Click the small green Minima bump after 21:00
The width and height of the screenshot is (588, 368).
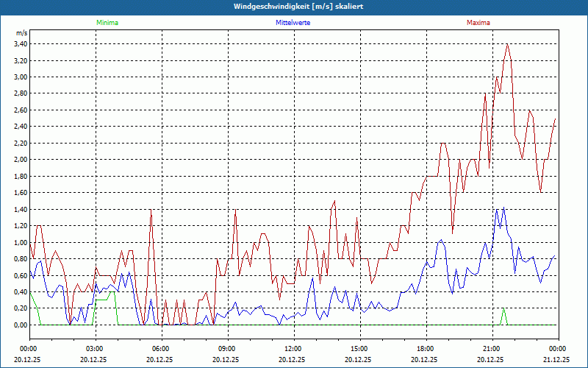(503, 311)
